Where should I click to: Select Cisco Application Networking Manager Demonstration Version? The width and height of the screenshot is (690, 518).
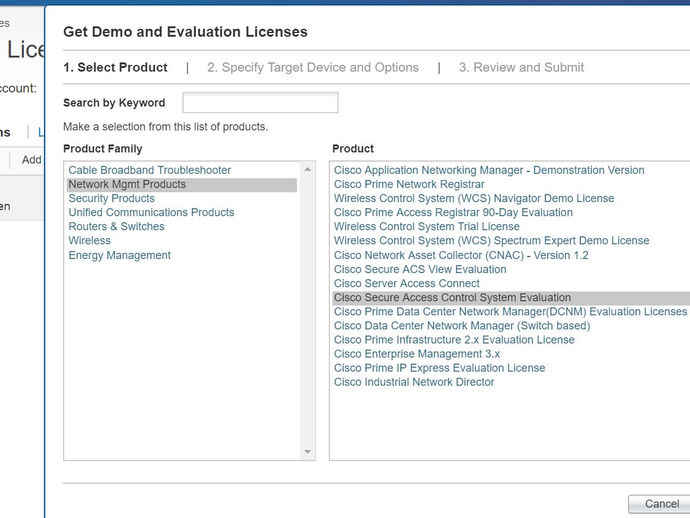coord(489,170)
